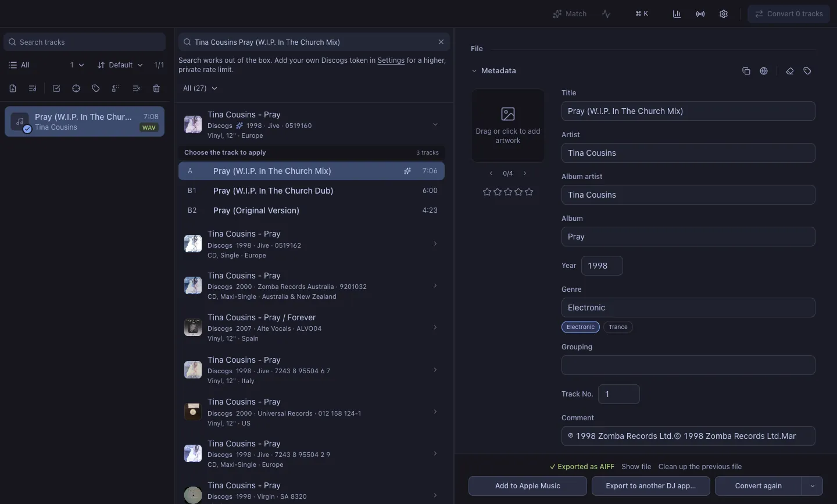
Task: Click the playlist music-note icon in track toolbar
Action: pos(33,88)
